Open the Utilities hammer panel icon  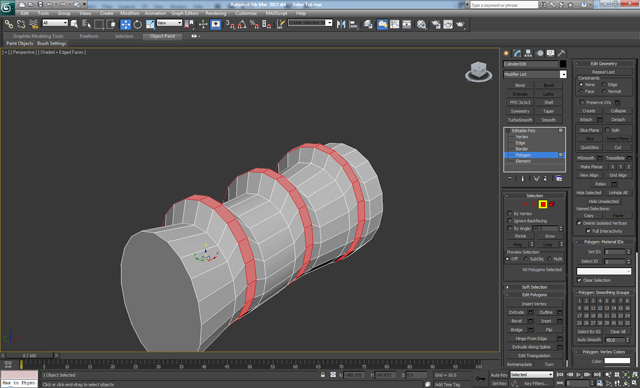click(562, 53)
